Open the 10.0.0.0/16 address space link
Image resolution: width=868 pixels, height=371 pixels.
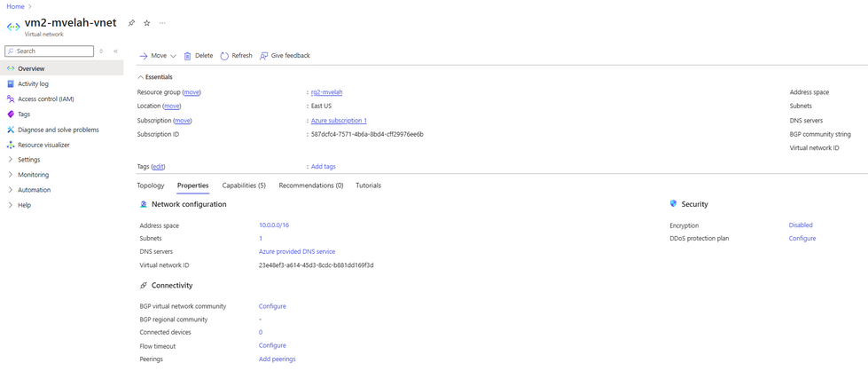(274, 225)
